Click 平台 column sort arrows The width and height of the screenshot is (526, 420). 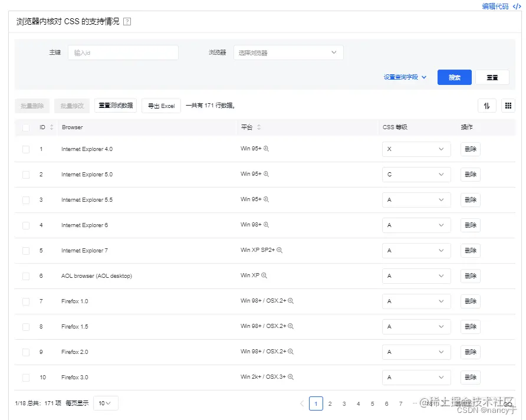(x=259, y=127)
